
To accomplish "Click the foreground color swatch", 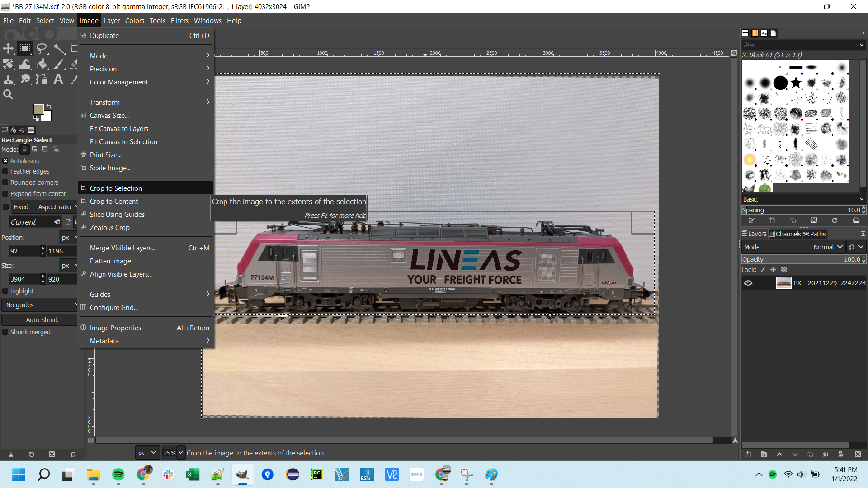I will [38, 109].
